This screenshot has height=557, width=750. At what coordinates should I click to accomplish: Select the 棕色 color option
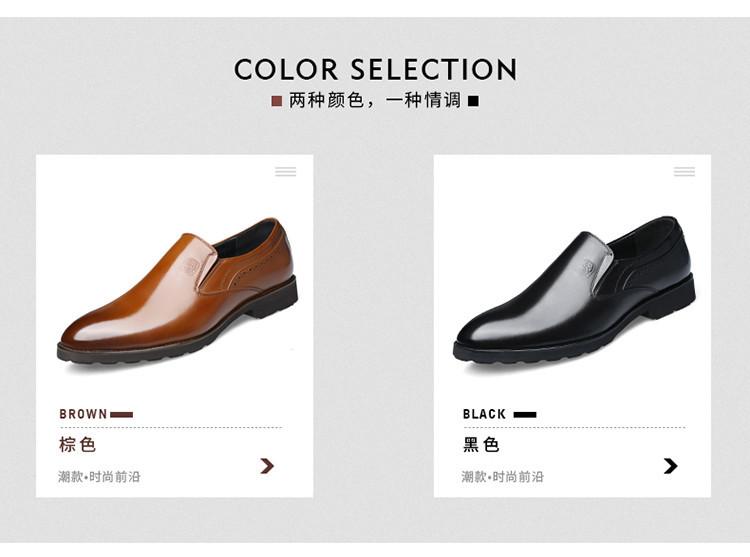[x=77, y=445]
